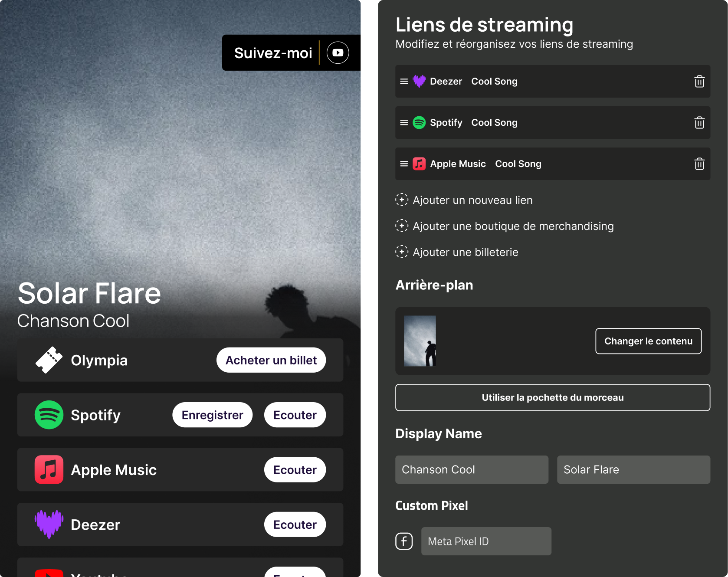728x577 pixels.
Task: Grab the Deezer row reorder handle
Action: pos(404,81)
